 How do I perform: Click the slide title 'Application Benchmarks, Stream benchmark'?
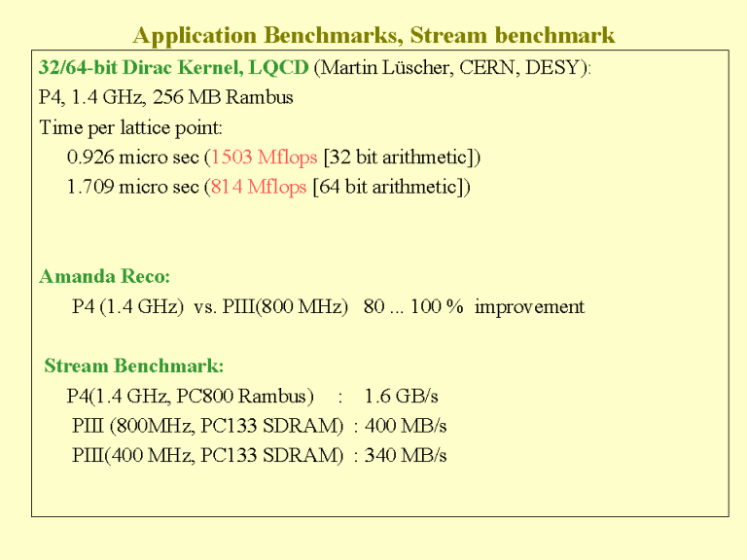coord(373,36)
